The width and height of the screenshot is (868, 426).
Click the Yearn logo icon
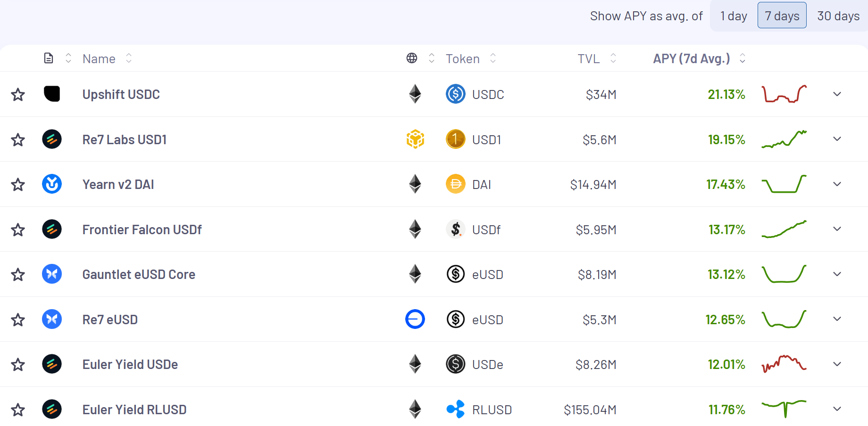(52, 184)
